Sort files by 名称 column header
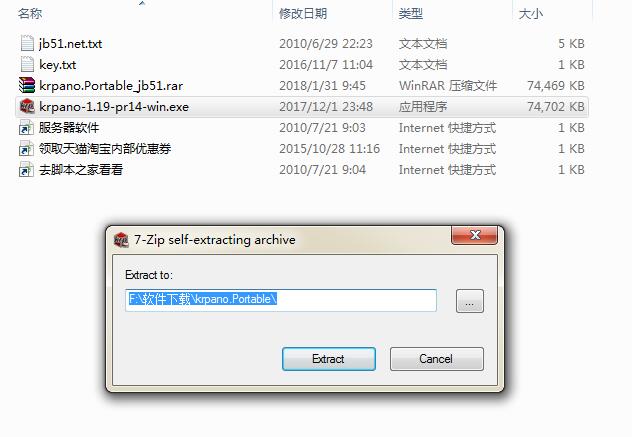The image size is (632, 437). click(x=29, y=13)
